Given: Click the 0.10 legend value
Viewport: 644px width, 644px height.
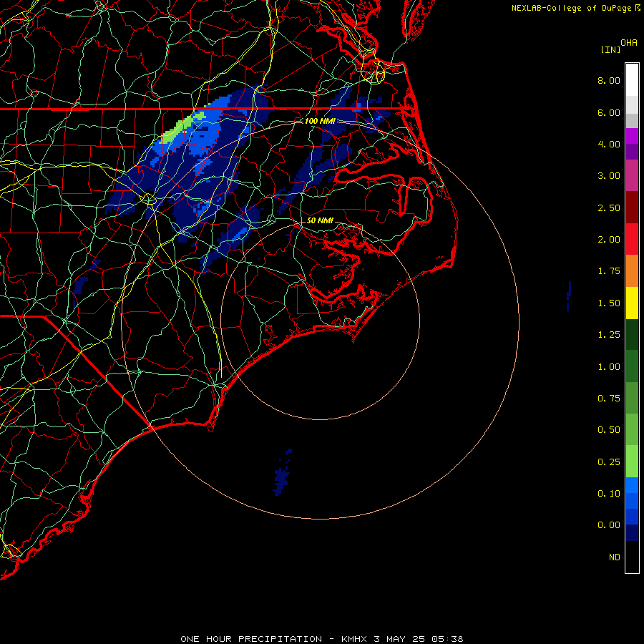Looking at the screenshot, I should point(609,494).
